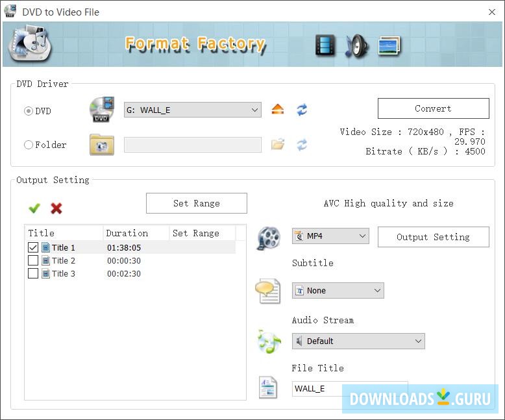Viewport: 505px width, 420px height.
Task: Browse for a DVD folder
Action: coord(278,144)
